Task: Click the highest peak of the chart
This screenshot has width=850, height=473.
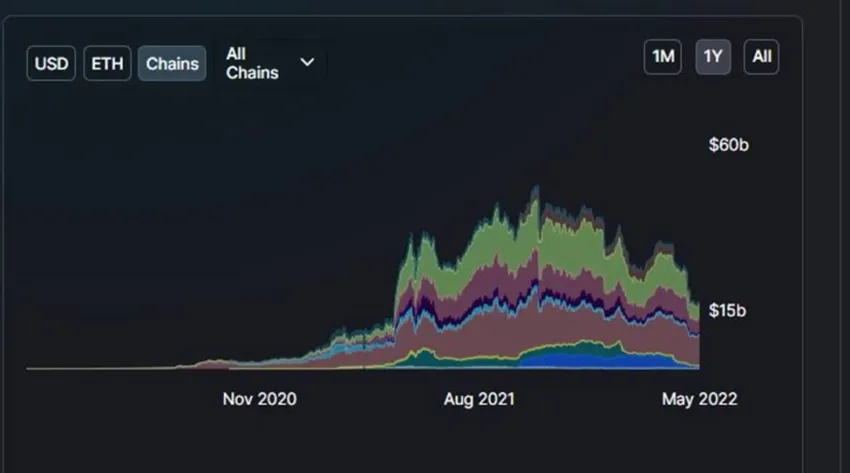Action: [536, 189]
